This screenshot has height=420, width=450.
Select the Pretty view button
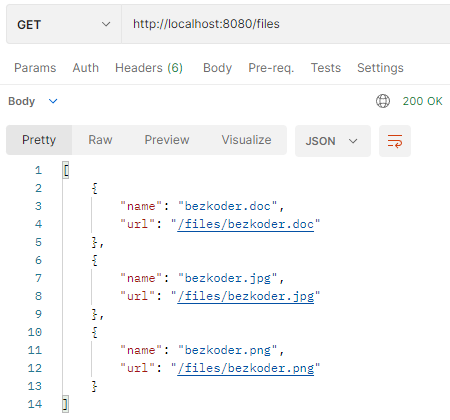click(39, 140)
